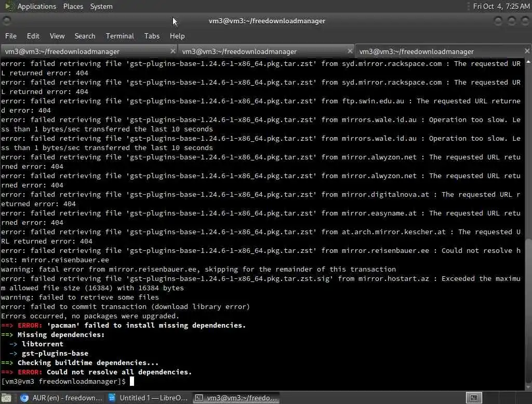Image resolution: width=532 pixels, height=404 pixels.
Task: Maximize the terminal window
Action: [512, 21]
